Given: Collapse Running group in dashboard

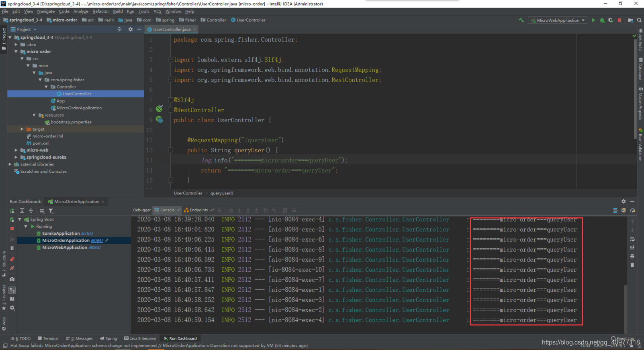Looking at the screenshot, I should click(x=26, y=226).
